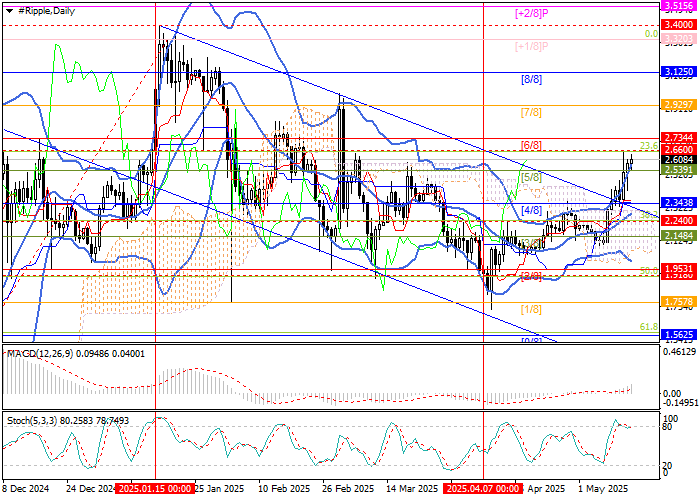Click the 2.9297 orange price tag

[679, 103]
